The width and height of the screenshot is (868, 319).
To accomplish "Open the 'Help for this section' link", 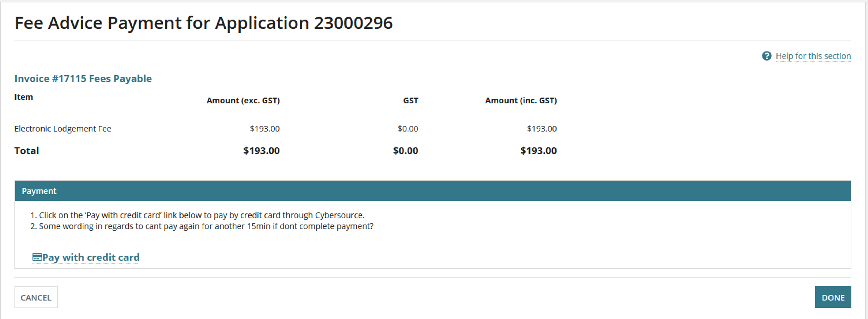I will pos(813,56).
